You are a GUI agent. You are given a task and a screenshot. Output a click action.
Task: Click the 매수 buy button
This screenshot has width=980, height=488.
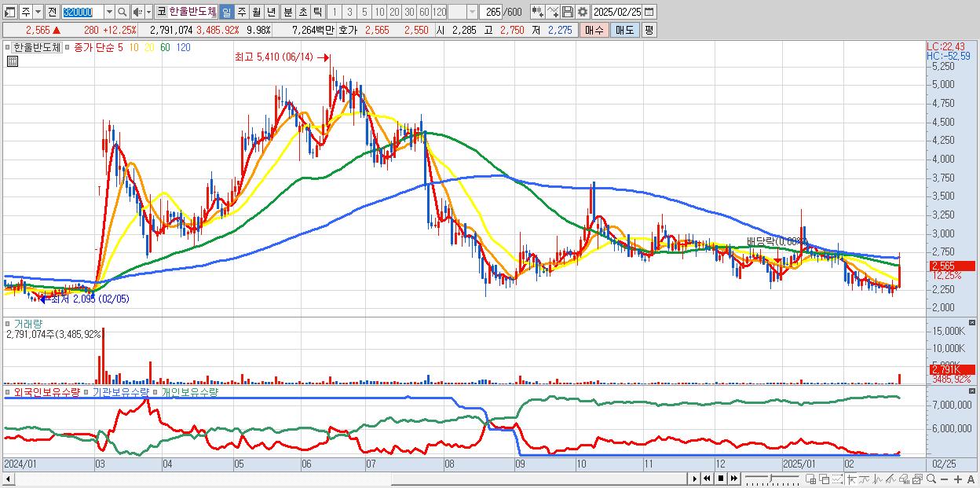tap(594, 30)
